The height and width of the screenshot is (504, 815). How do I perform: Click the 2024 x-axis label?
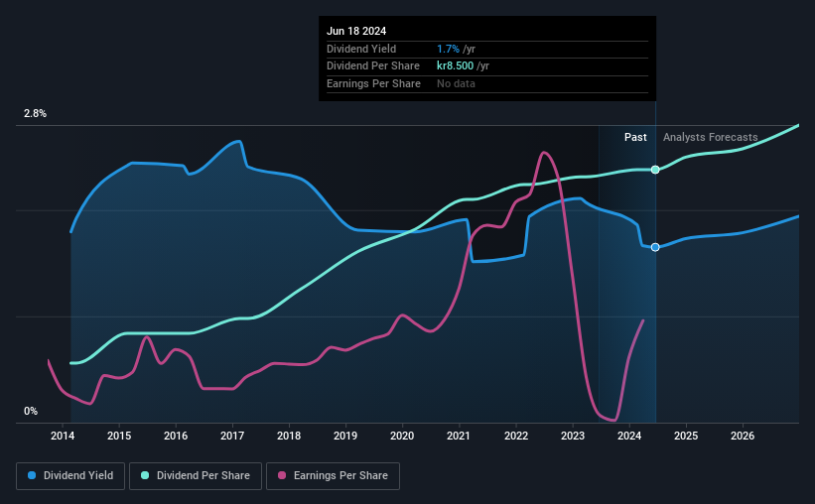(x=629, y=436)
